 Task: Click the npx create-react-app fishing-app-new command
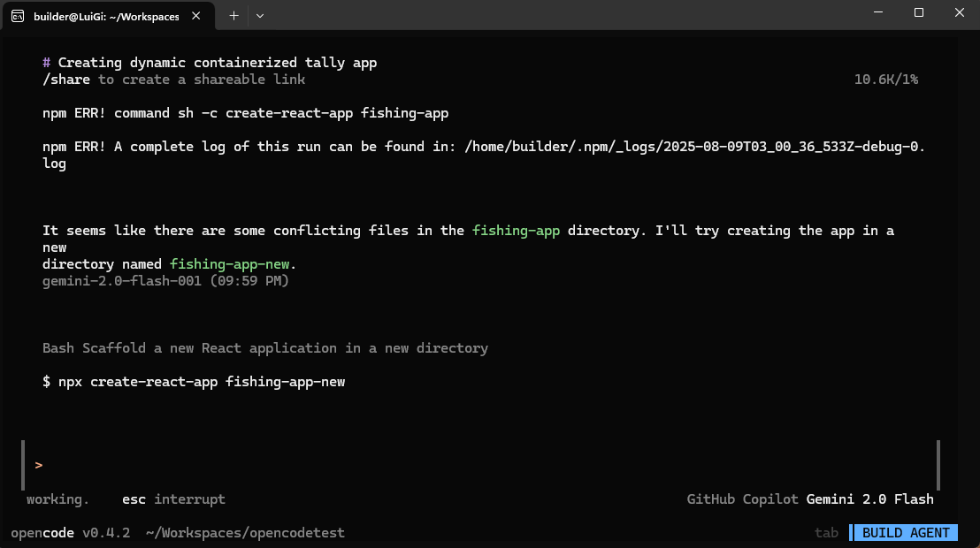tap(202, 382)
